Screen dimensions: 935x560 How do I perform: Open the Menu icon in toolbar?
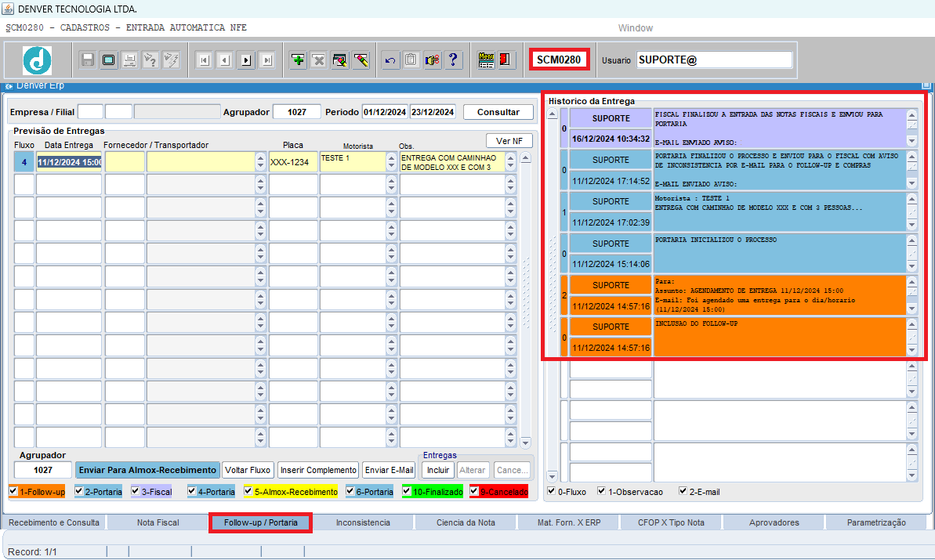pyautogui.click(x=486, y=60)
